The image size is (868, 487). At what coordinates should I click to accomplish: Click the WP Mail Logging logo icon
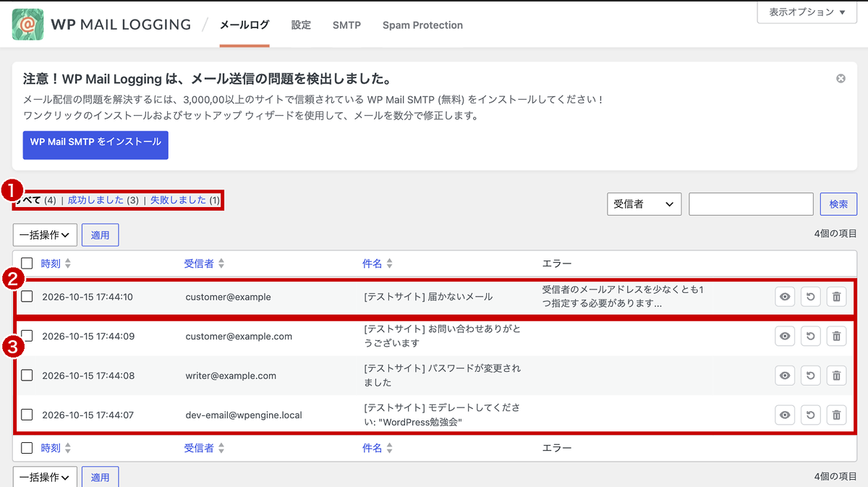coord(27,25)
